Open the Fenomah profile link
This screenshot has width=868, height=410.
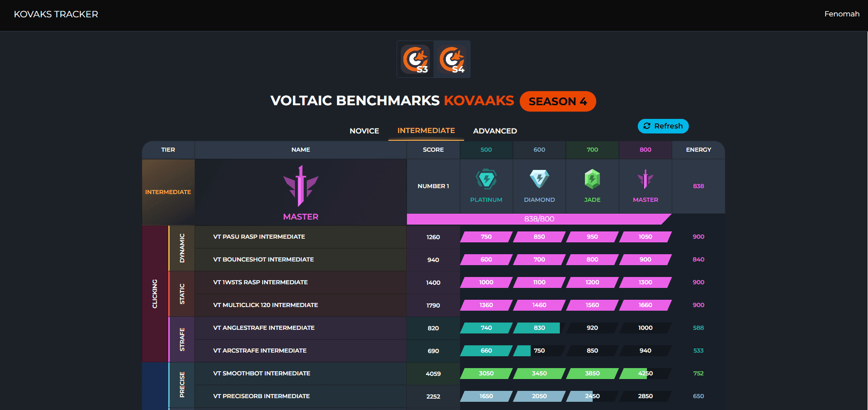tap(842, 14)
